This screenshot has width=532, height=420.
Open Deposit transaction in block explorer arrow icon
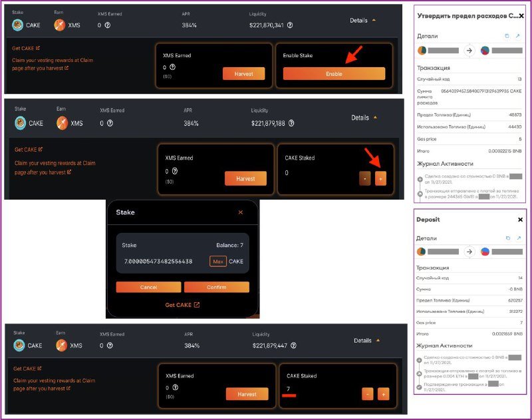pyautogui.click(x=519, y=238)
